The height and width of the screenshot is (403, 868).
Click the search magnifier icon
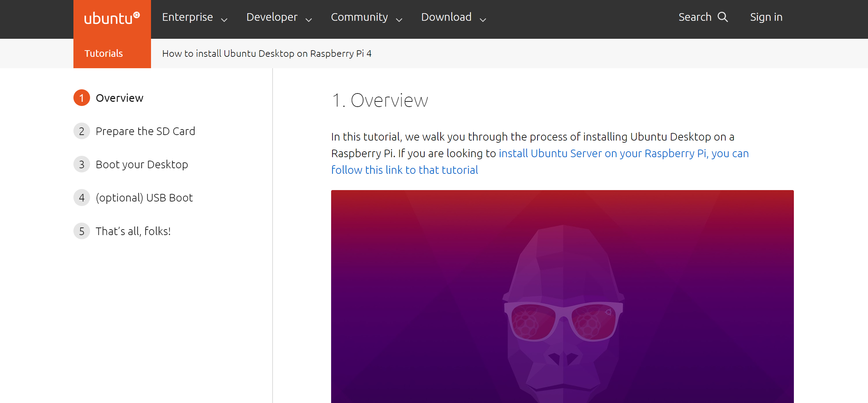point(723,17)
